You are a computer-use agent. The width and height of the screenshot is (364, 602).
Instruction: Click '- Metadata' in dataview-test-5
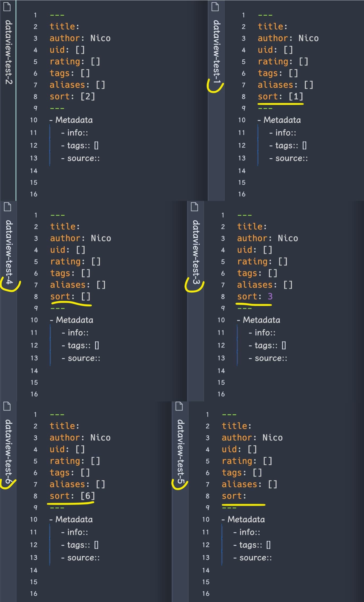coord(243,519)
